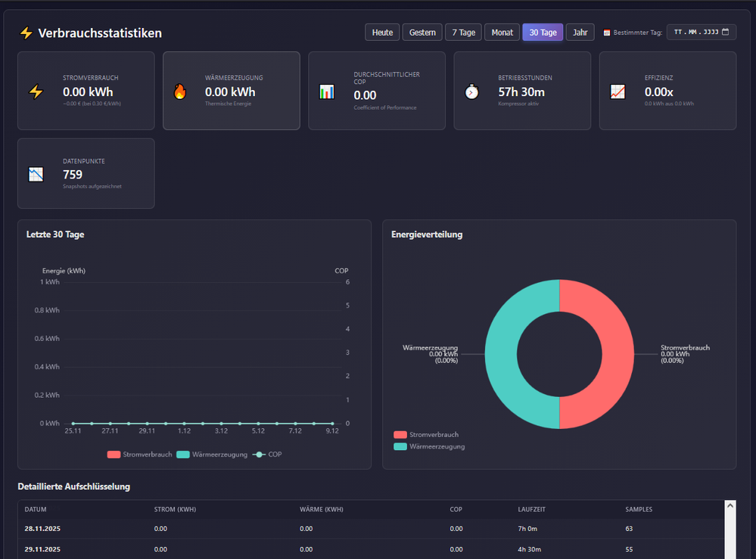Image resolution: width=756 pixels, height=559 pixels.
Task: Click the rising chart Effizienz icon
Action: point(618,92)
